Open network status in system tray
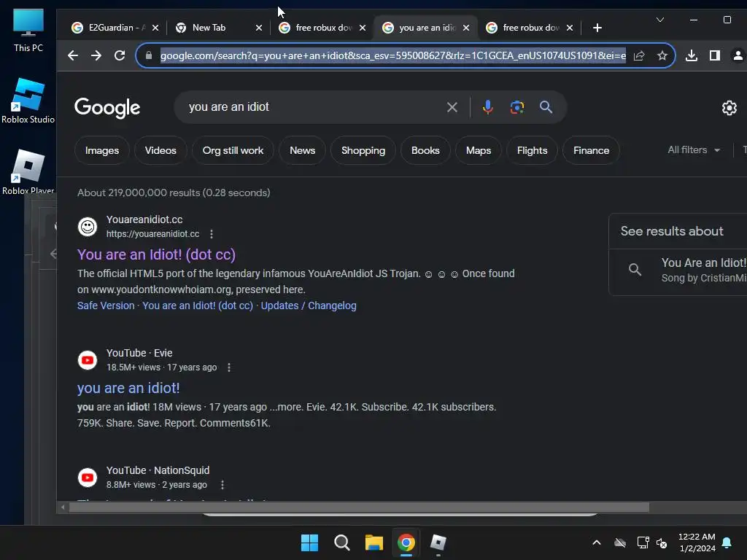Screen dimensions: 747x560 (643, 542)
